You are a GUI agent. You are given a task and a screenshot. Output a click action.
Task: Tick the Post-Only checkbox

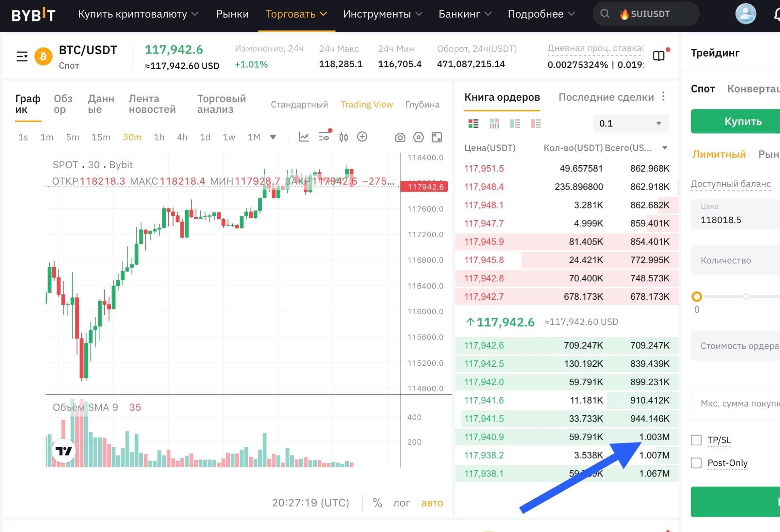point(696,463)
